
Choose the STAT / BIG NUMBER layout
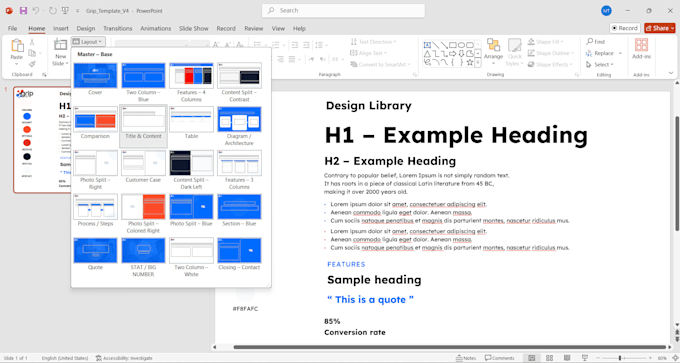(143, 258)
